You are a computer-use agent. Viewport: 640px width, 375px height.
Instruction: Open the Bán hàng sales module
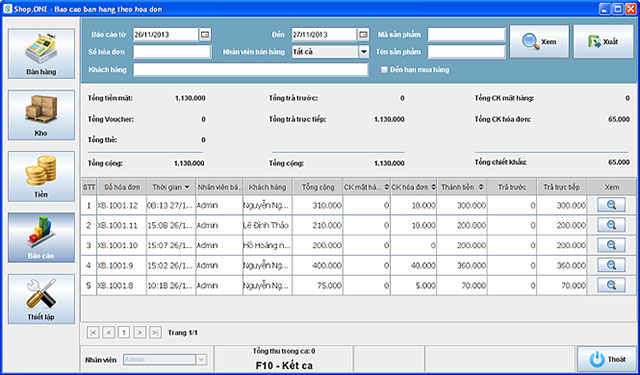click(x=41, y=53)
